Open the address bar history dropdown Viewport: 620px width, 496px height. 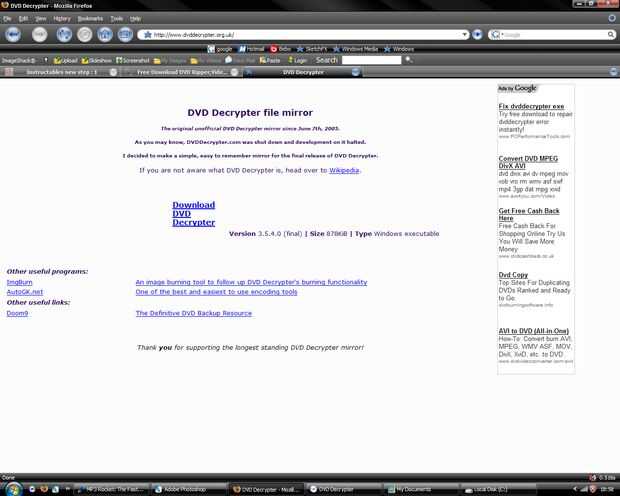[464, 35]
